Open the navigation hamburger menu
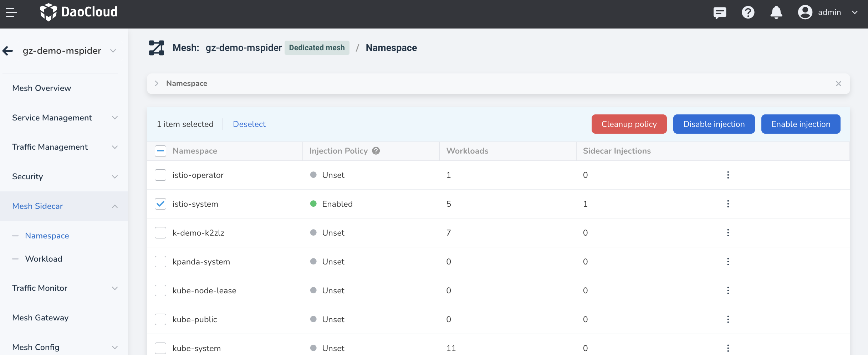This screenshot has height=355, width=868. coord(12,12)
